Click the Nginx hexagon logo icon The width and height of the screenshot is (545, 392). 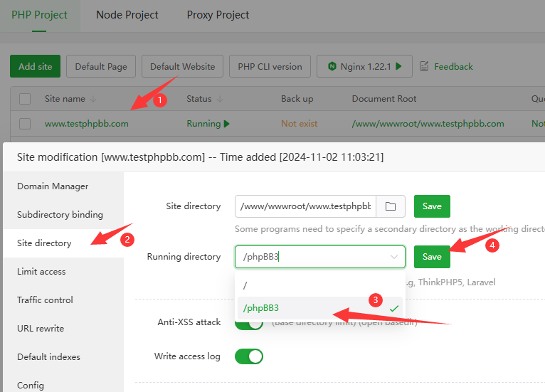tap(332, 66)
